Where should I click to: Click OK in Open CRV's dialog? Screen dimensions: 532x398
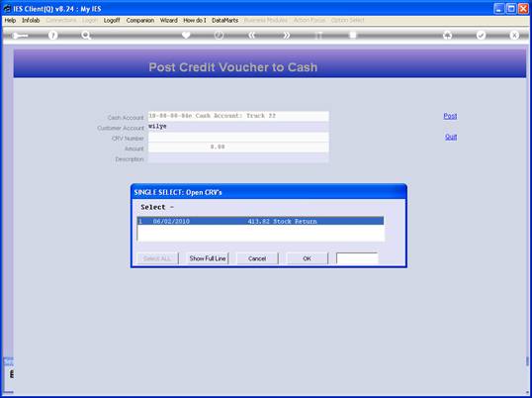click(308, 258)
